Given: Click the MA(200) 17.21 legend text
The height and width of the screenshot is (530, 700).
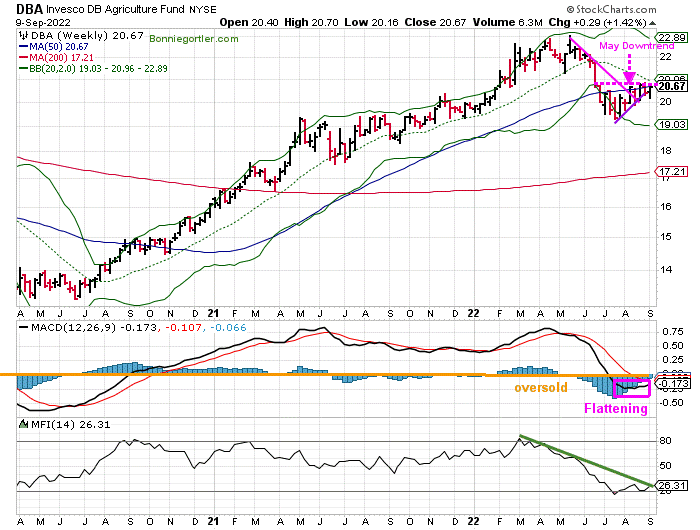Looking at the screenshot, I should point(61,58).
